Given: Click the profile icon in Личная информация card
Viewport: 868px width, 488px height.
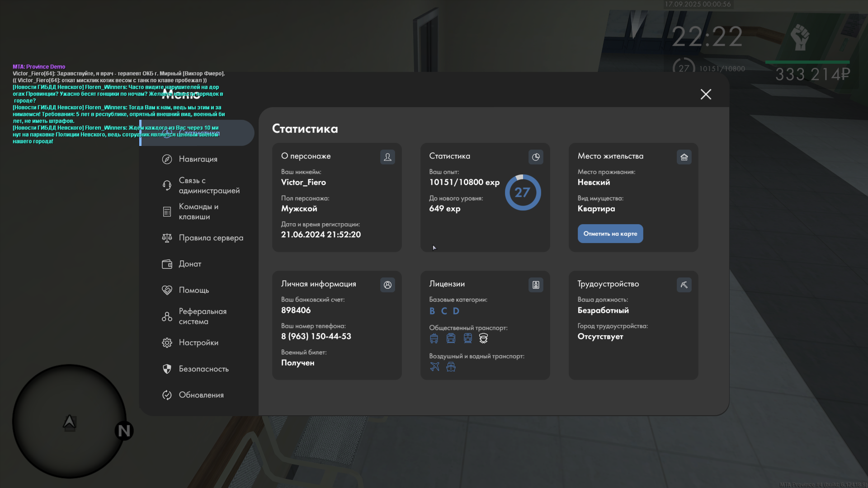Looking at the screenshot, I should coord(387,285).
